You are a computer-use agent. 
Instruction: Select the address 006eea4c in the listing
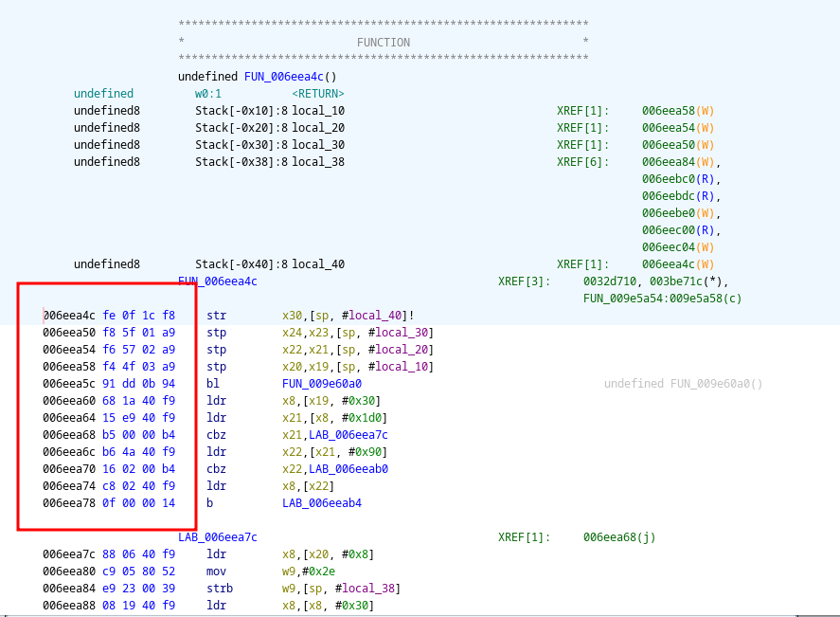click(x=69, y=316)
